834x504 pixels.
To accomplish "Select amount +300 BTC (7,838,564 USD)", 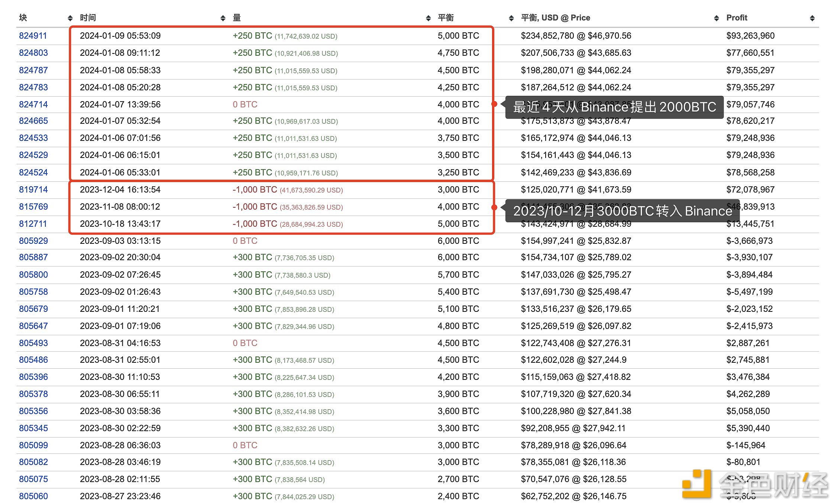I will [x=279, y=479].
